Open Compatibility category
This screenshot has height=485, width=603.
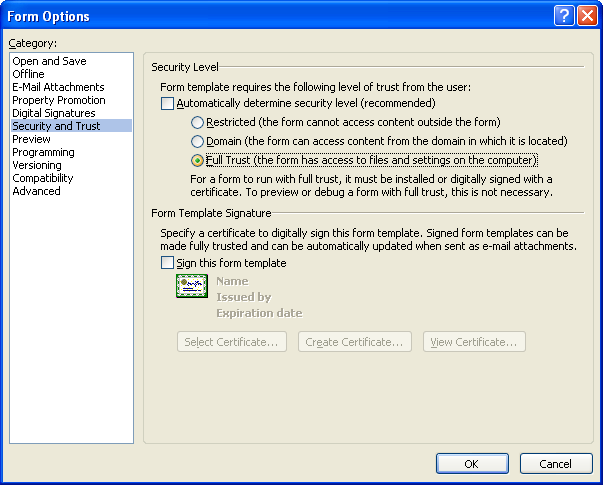click(x=43, y=178)
